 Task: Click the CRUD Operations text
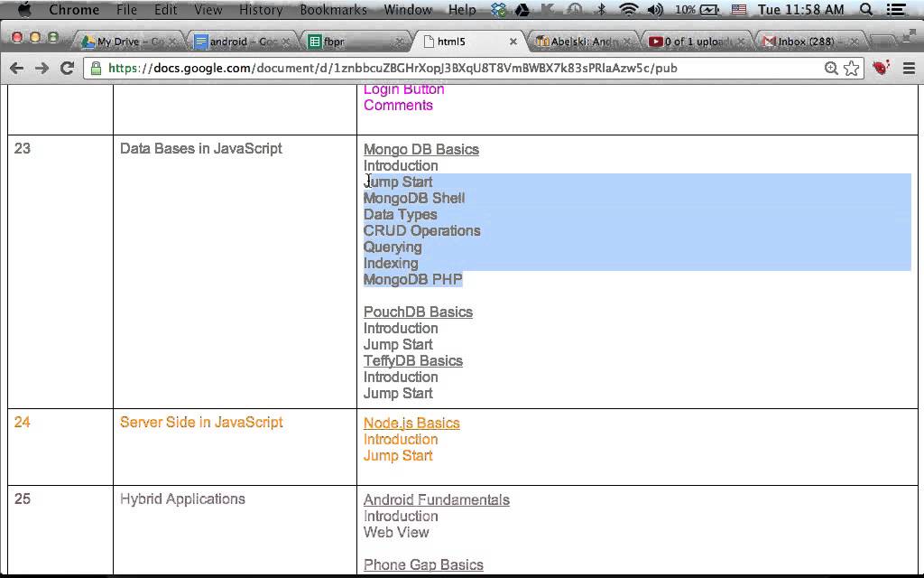coord(421,231)
